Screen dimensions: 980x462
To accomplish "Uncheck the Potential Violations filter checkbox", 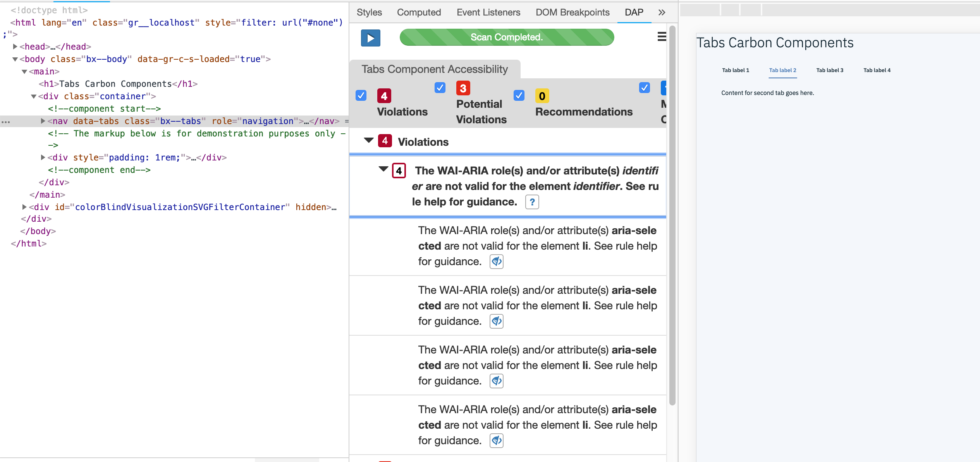I will [440, 88].
